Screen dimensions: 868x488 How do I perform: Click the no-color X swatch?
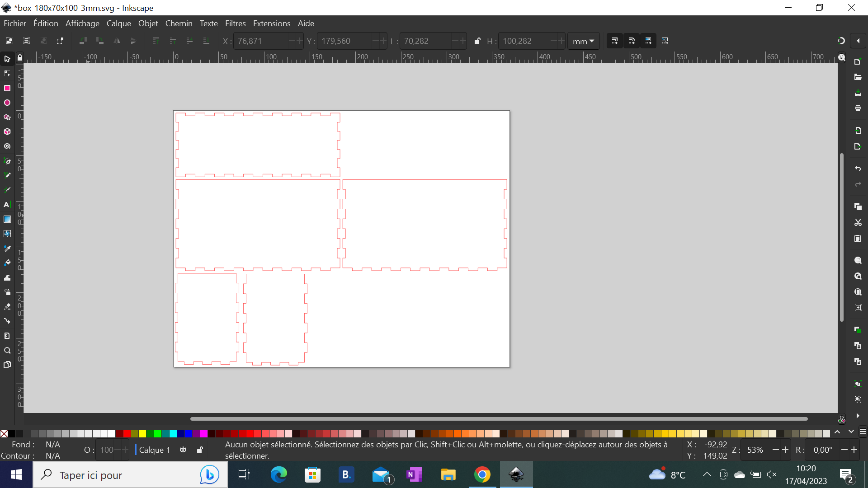pyautogui.click(x=4, y=434)
